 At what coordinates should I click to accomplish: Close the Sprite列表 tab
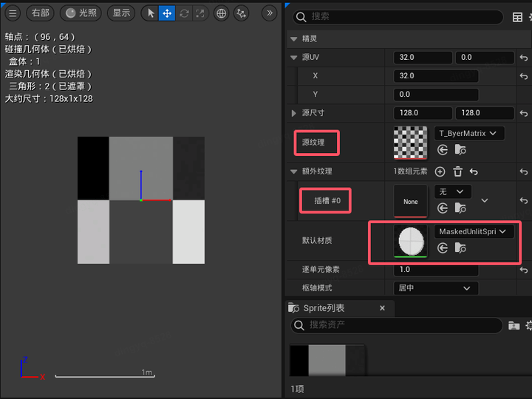[382, 308]
